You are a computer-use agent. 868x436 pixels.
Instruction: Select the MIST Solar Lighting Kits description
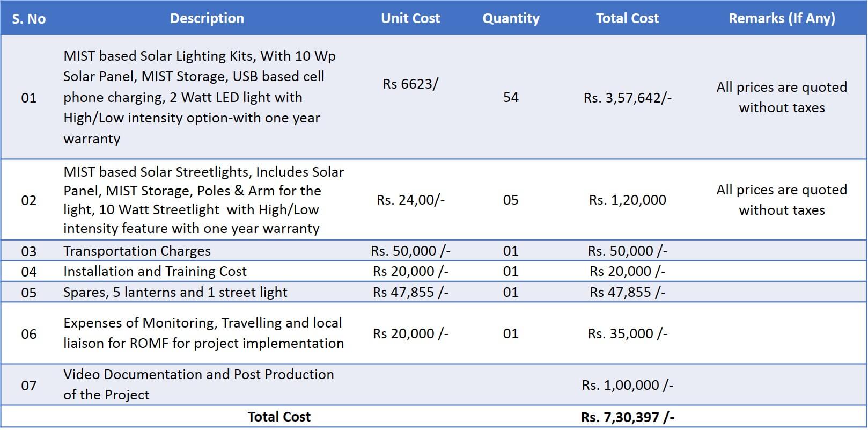click(x=200, y=97)
